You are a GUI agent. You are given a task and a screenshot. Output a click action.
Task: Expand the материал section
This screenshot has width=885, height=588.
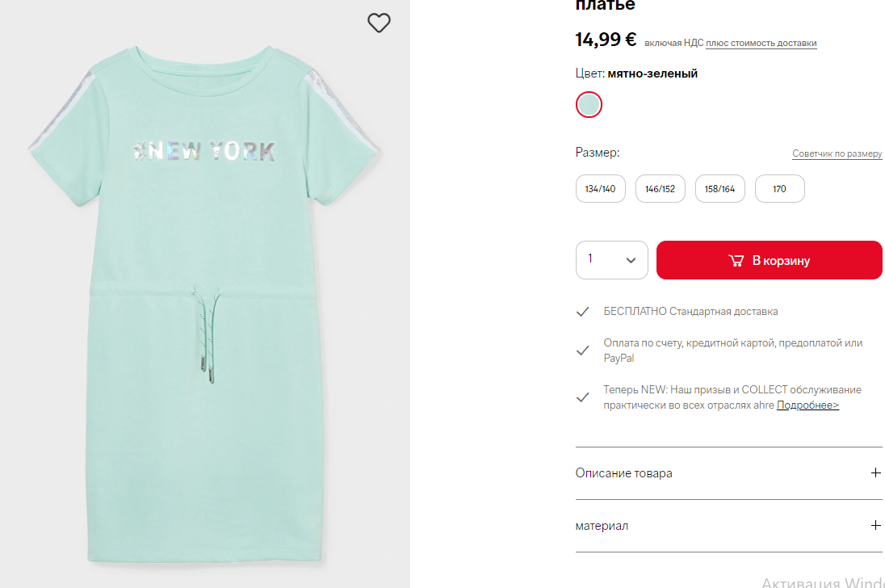602,526
